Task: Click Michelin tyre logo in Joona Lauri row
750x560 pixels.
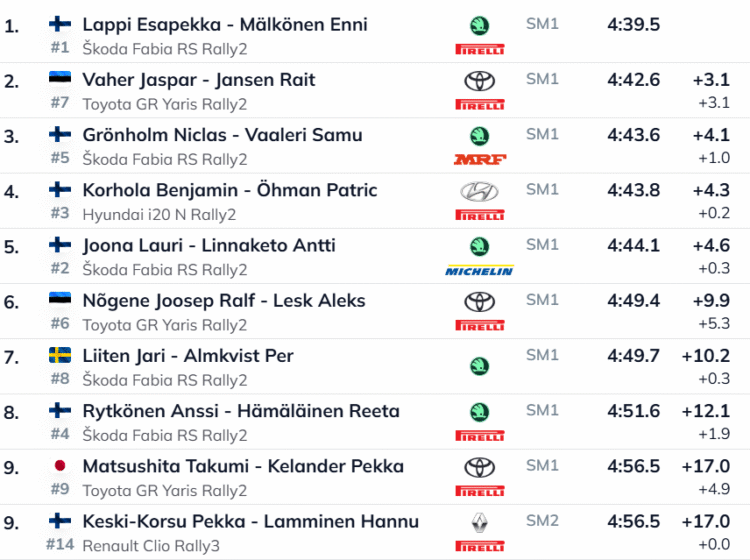Action: [x=479, y=270]
